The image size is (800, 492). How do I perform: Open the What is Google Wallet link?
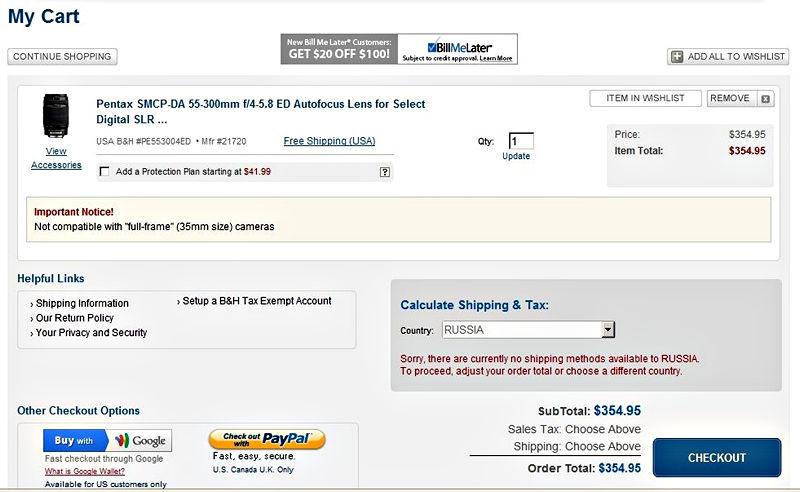85,471
